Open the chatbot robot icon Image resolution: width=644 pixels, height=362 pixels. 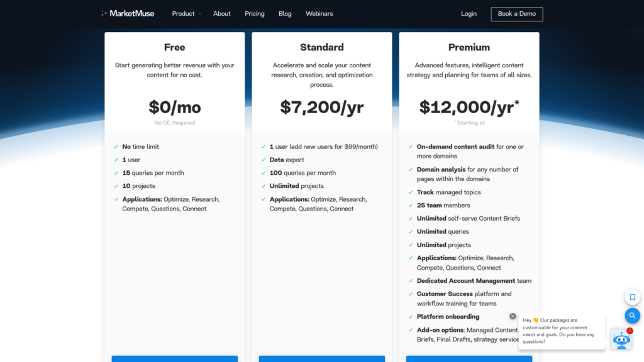point(621,340)
